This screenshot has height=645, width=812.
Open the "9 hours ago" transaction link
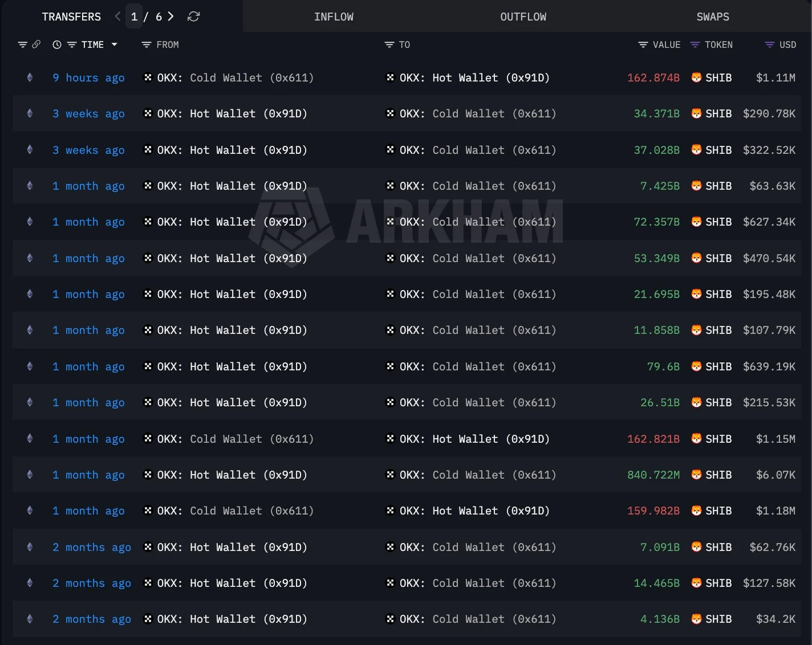[88, 77]
